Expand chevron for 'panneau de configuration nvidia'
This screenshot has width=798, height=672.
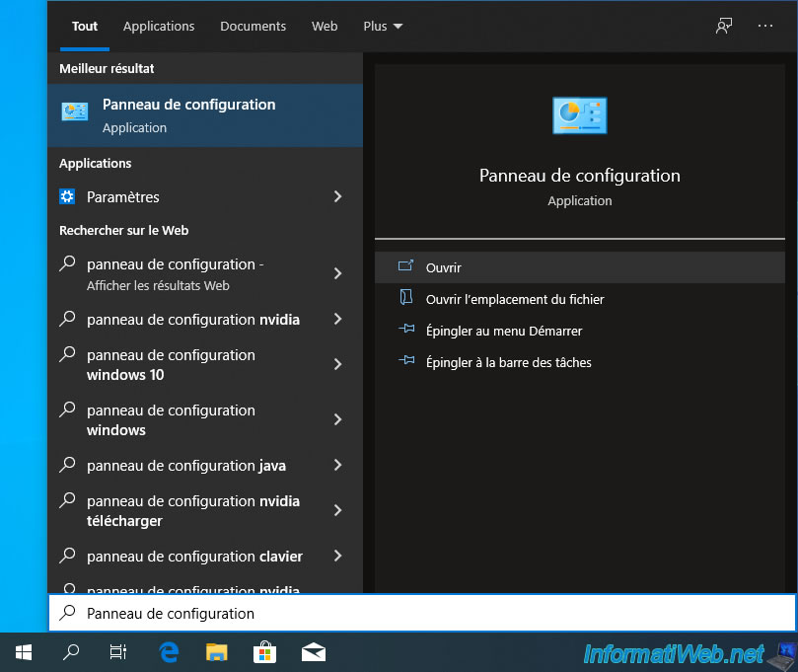(x=337, y=319)
